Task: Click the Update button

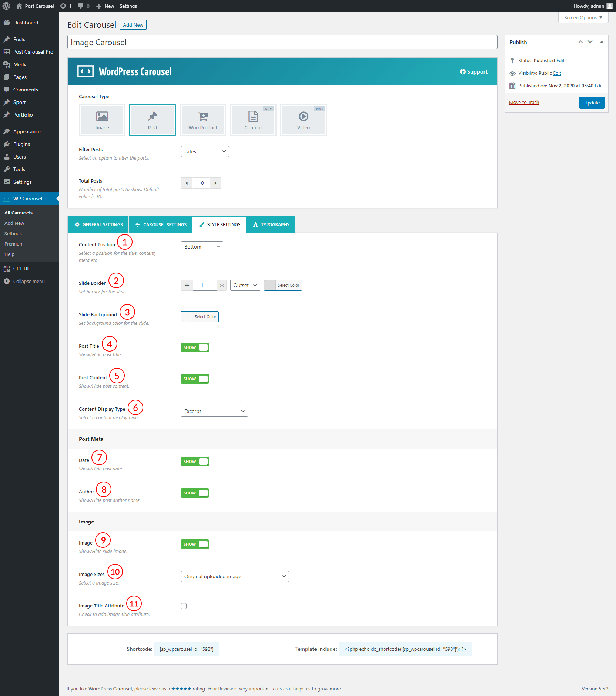Action: click(x=592, y=103)
